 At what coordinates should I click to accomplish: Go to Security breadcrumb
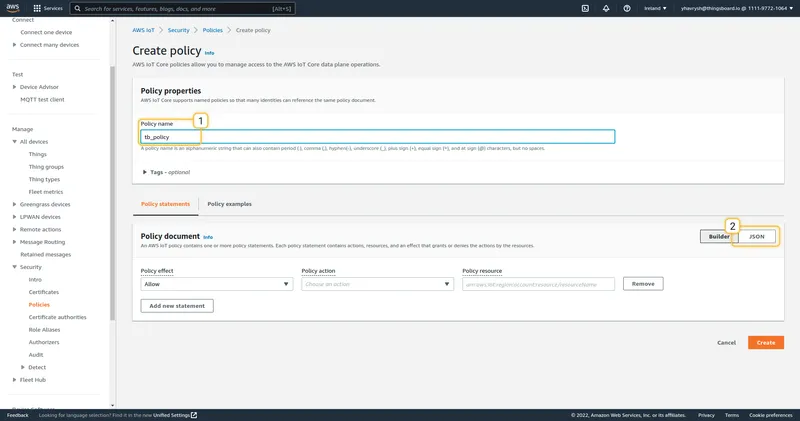(179, 30)
